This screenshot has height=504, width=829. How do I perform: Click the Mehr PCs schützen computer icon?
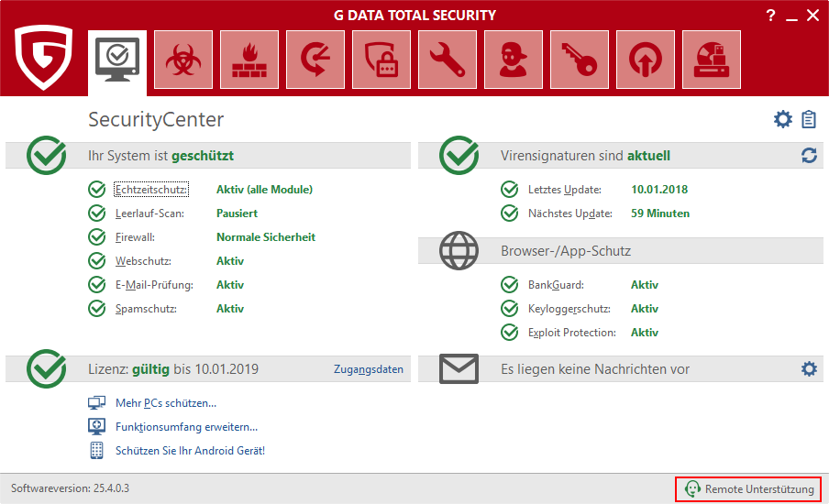(x=97, y=403)
